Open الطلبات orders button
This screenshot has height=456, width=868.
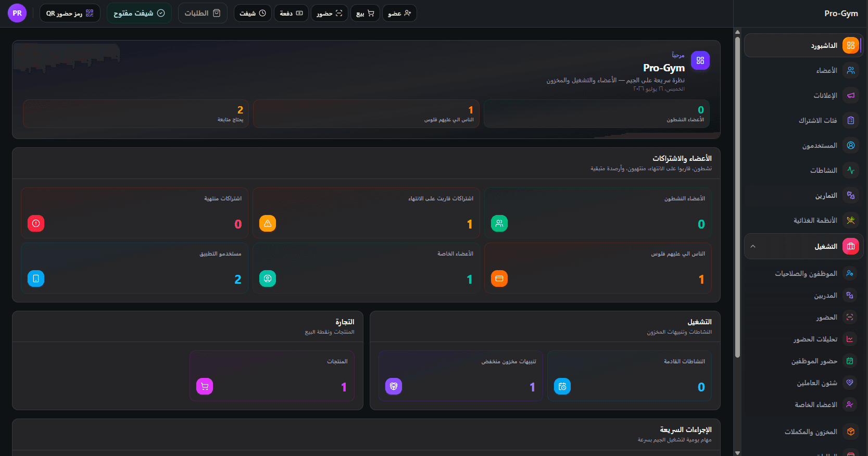pyautogui.click(x=203, y=13)
